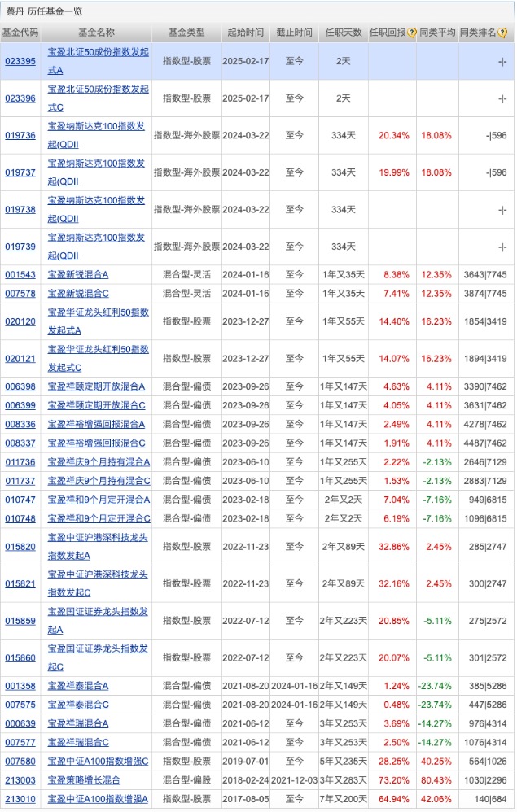Click the 同类平均 column header

click(x=437, y=33)
